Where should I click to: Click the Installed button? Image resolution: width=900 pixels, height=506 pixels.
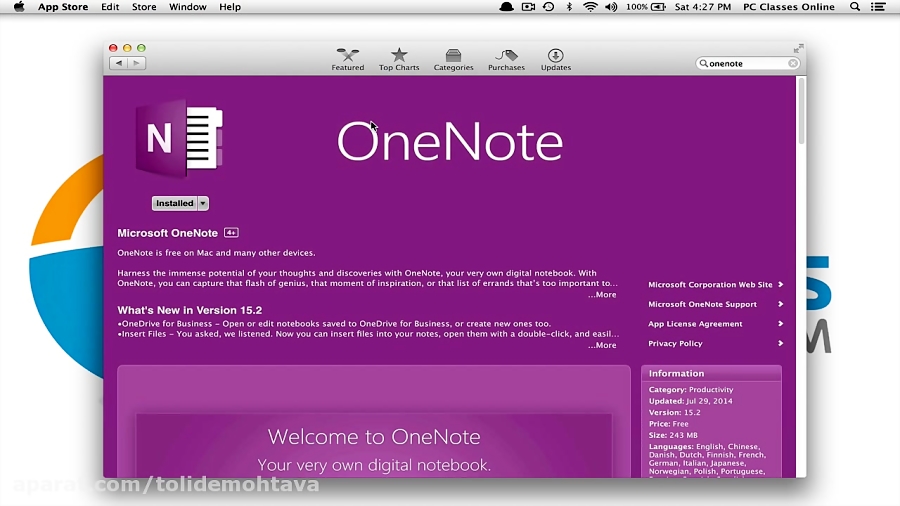174,203
